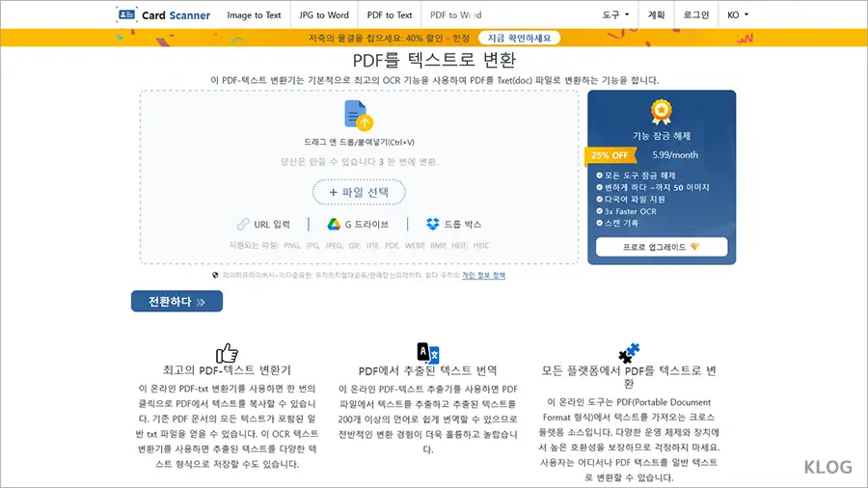Click the 기능 잠금 해제 title
This screenshot has width=868, height=488.
pyautogui.click(x=662, y=136)
